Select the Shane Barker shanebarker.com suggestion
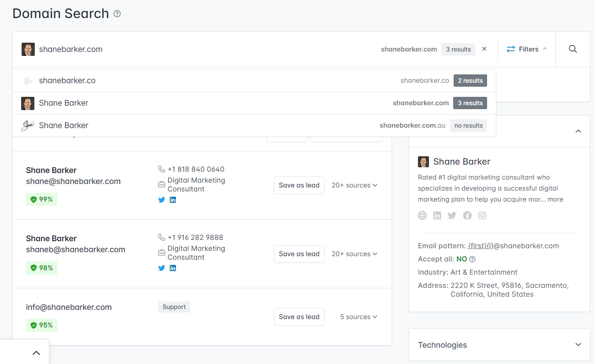Viewport: 595px width, 364px height. click(254, 103)
